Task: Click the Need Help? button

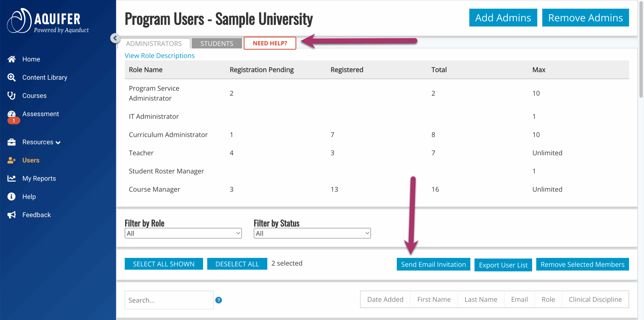Action: pyautogui.click(x=270, y=43)
